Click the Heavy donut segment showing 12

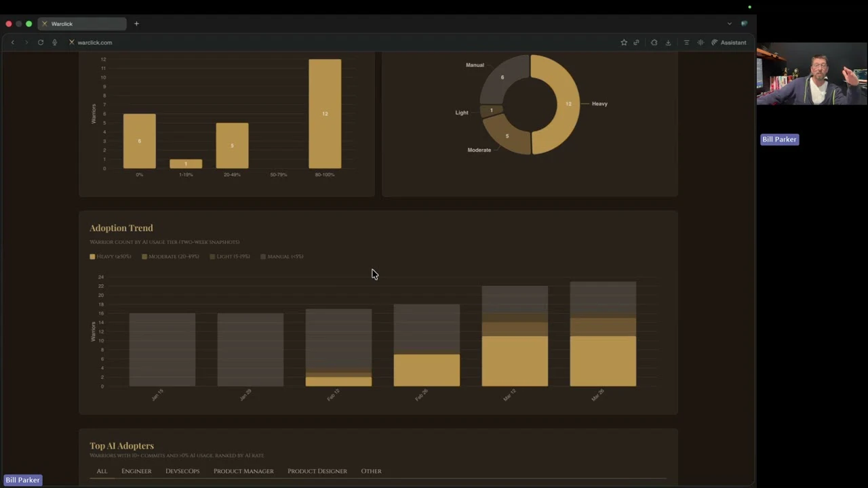(568, 104)
